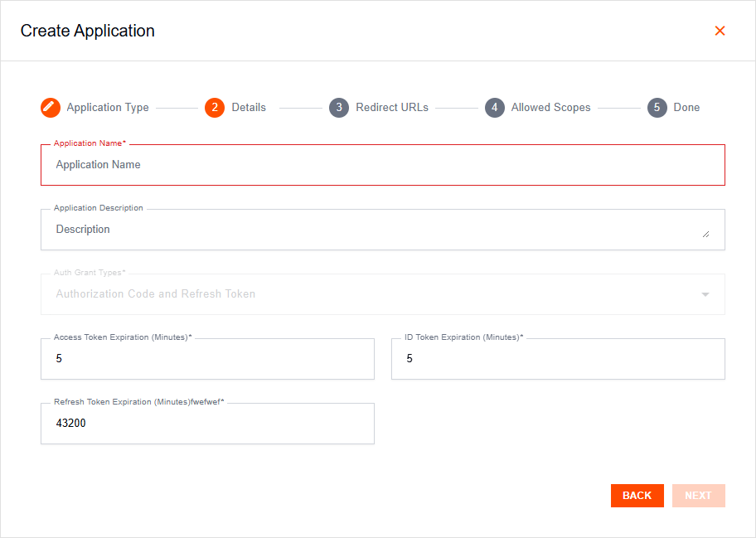Focus Refresh Token Expiration field
Image resolution: width=756 pixels, height=538 pixels.
coord(207,424)
